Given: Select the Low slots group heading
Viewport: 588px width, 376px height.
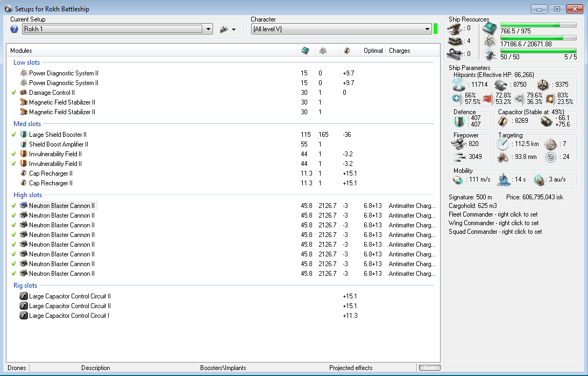Looking at the screenshot, I should 26,62.
